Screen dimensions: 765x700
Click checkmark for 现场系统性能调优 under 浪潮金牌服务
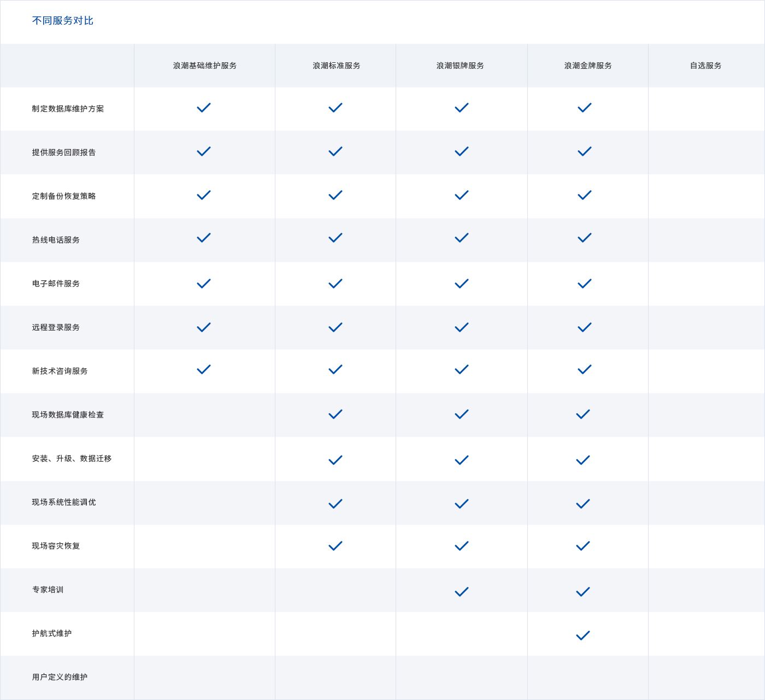click(x=583, y=504)
